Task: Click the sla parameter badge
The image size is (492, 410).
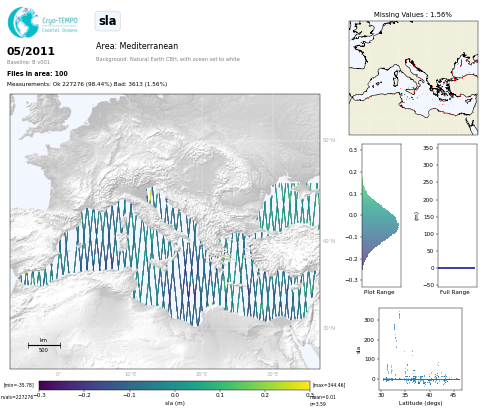Action: click(108, 21)
